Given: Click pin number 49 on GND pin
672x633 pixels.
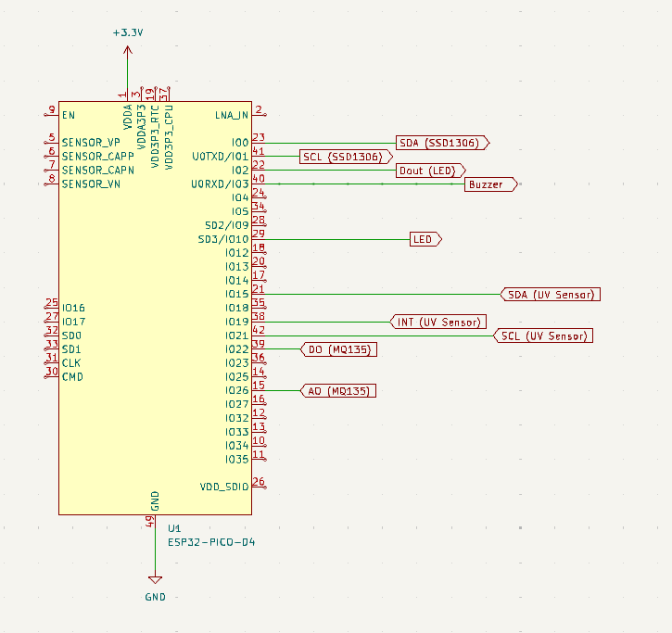Looking at the screenshot, I should (149, 521).
